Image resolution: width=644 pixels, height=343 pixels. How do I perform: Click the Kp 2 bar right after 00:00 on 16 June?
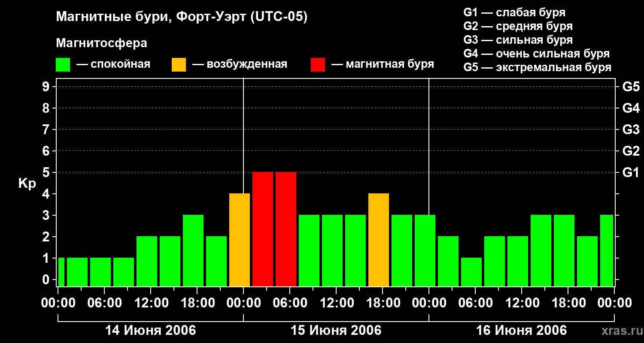448,262
